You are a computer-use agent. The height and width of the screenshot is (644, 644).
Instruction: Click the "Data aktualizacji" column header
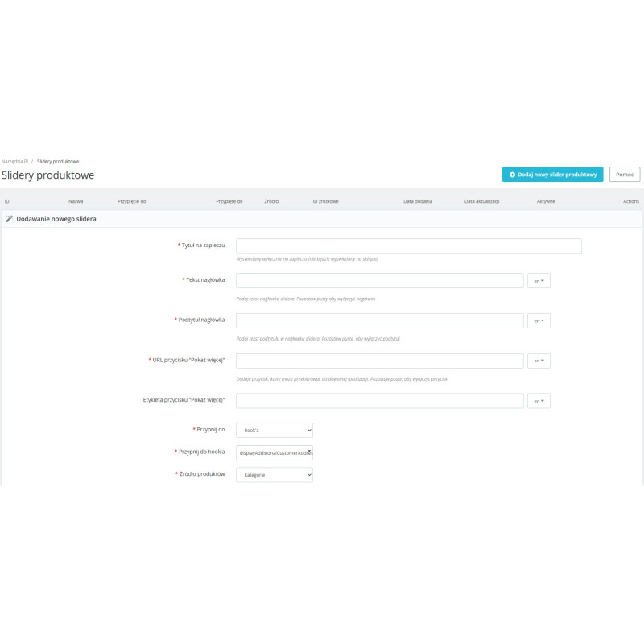pyautogui.click(x=482, y=201)
